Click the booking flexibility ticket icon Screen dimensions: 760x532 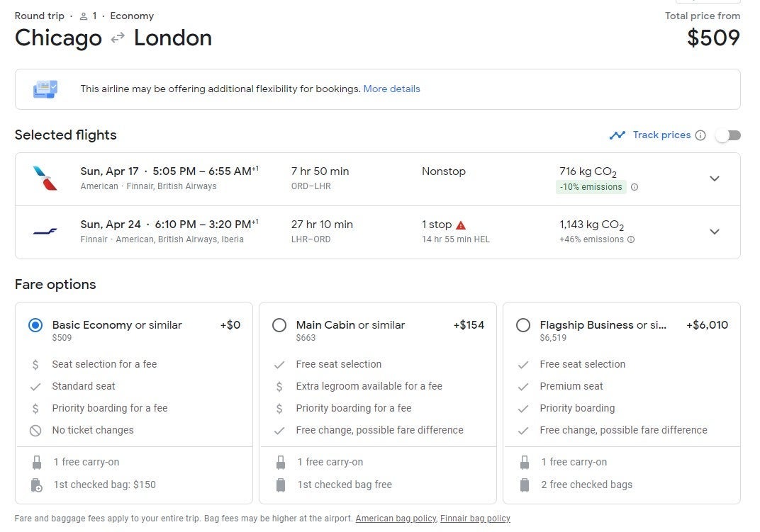click(x=45, y=89)
